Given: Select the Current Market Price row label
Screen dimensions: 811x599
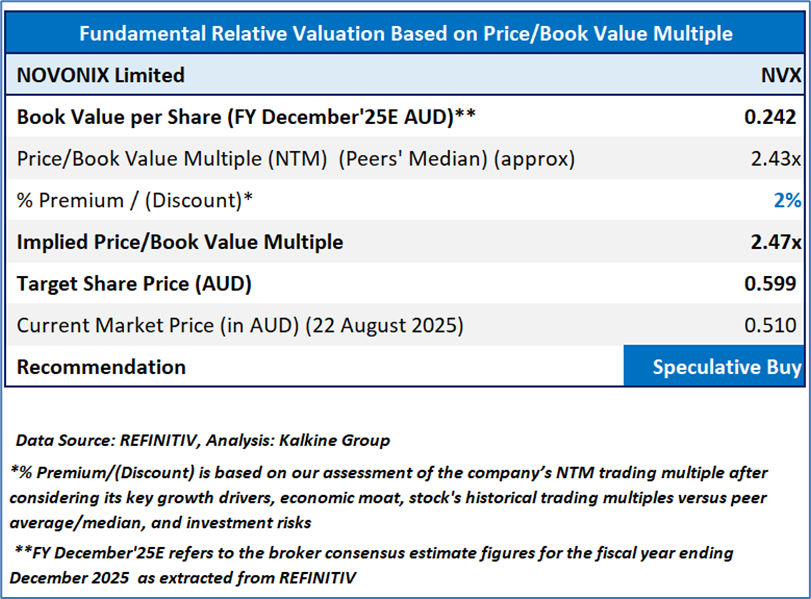Looking at the screenshot, I should tap(240, 325).
